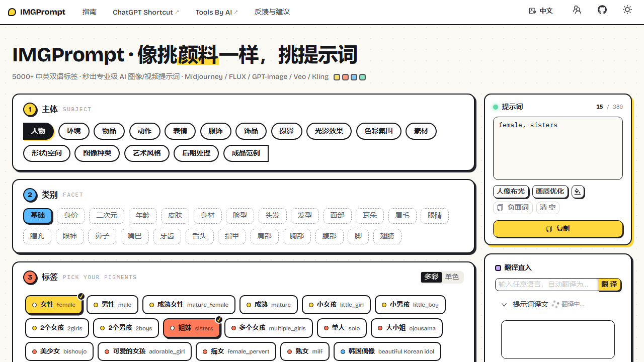Click the 翻译 button
Image resolution: width=644 pixels, height=362 pixels.
tap(609, 285)
